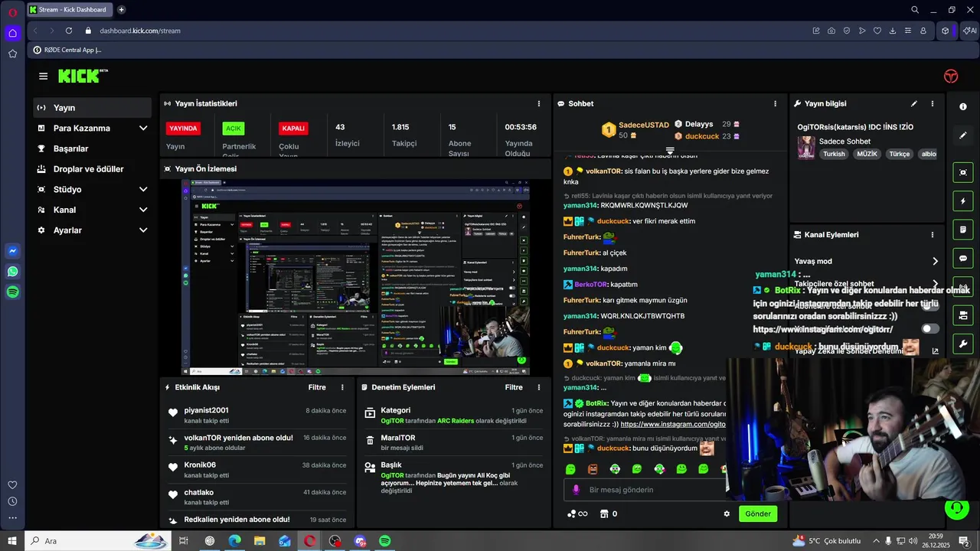Open Başarılar in the left navigation
The image size is (980, 551).
[92, 148]
